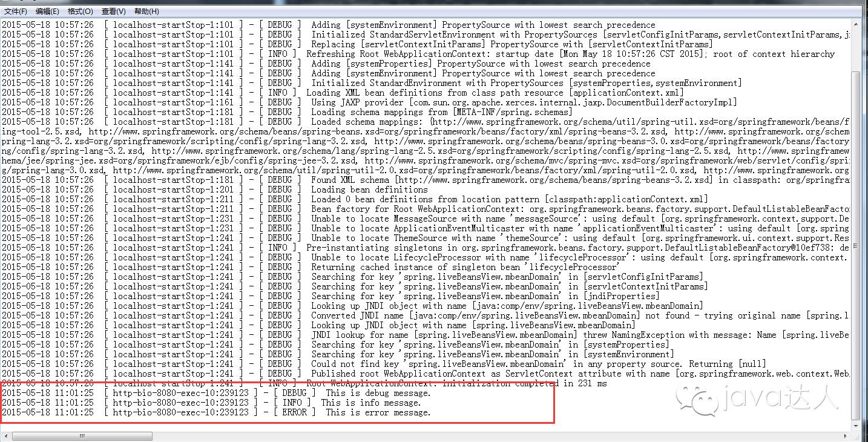Click the line searching in [servletConfigInitParams]
The height and width of the screenshot is (442, 868).
coord(352,277)
